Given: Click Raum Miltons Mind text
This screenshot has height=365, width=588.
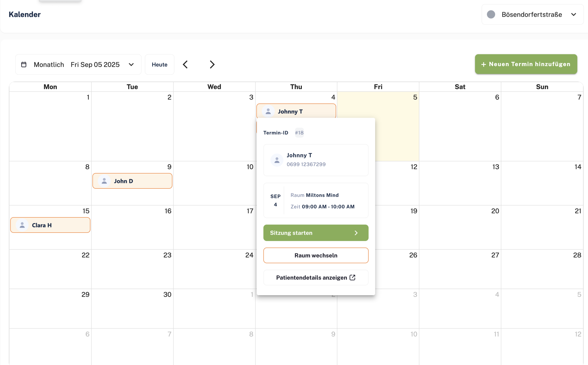Looking at the screenshot, I should click(314, 195).
